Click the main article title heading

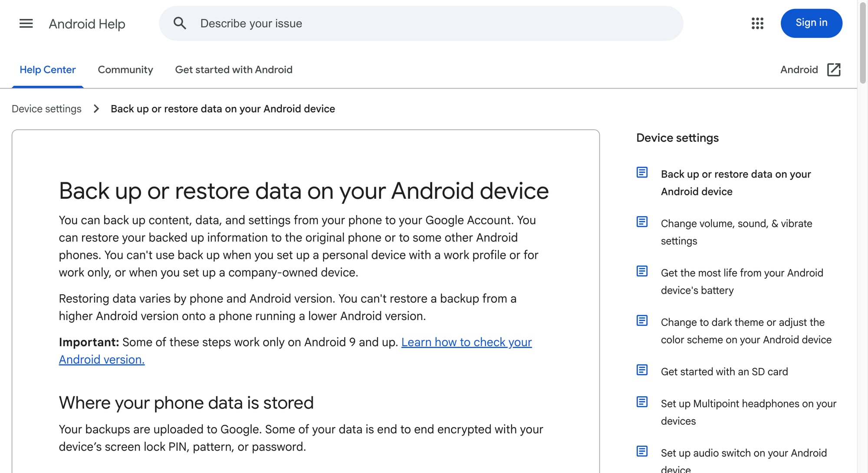304,191
